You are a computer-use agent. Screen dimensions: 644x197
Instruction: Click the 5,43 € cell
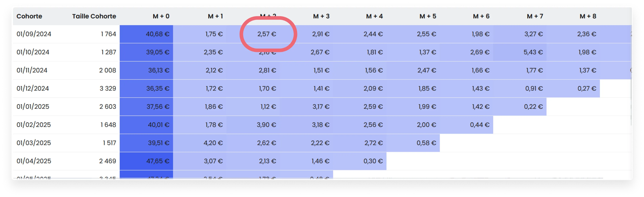(520, 52)
